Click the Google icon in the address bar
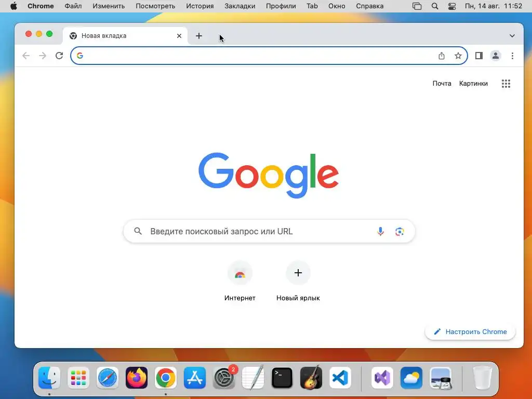The width and height of the screenshot is (532, 399). pyautogui.click(x=79, y=56)
